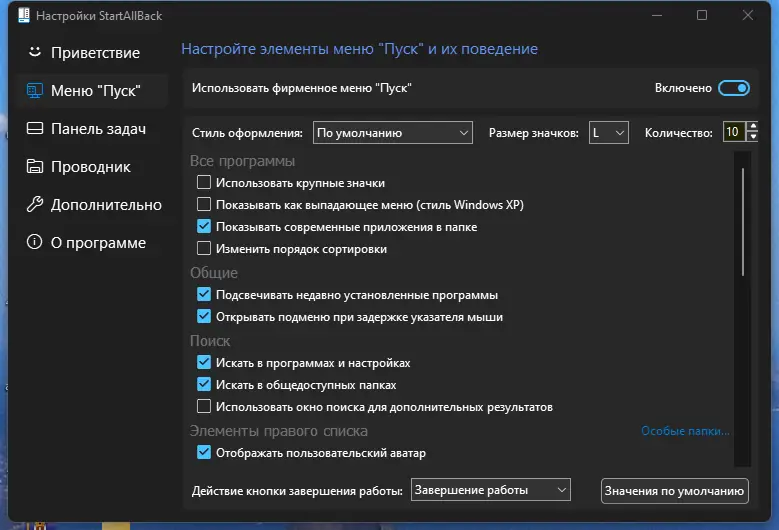779x530 pixels.
Task: Open the Стиль оформления dropdown
Action: coord(392,133)
